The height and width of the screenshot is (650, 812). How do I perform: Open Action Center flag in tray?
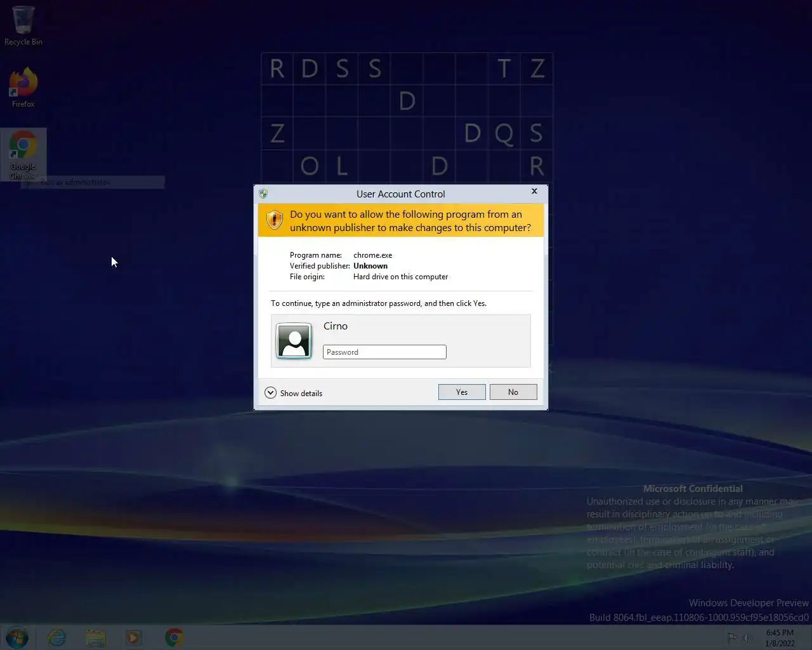click(732, 637)
